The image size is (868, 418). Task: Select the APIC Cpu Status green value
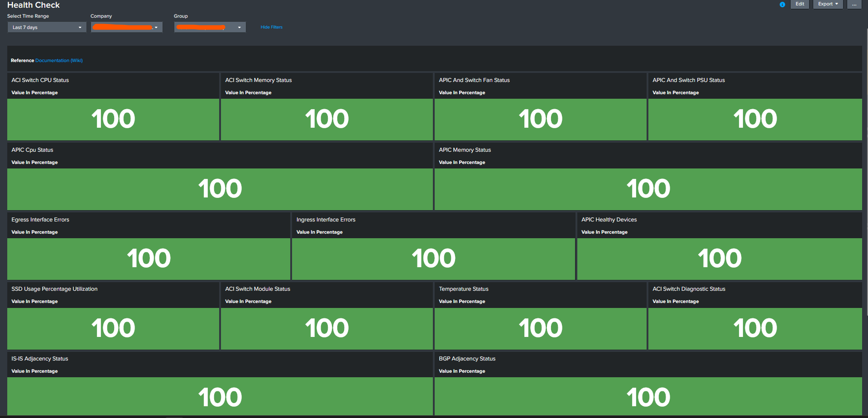(x=220, y=189)
